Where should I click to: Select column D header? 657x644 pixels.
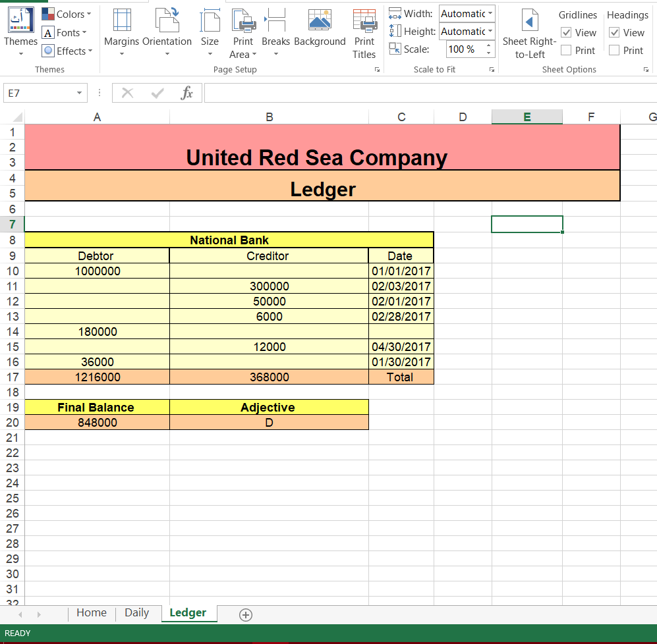click(463, 117)
